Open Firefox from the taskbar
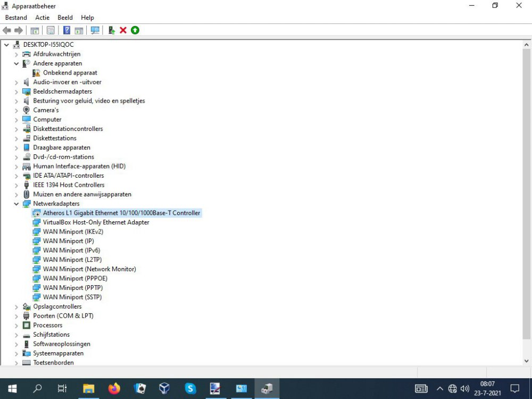The image size is (532, 399). coord(114,388)
